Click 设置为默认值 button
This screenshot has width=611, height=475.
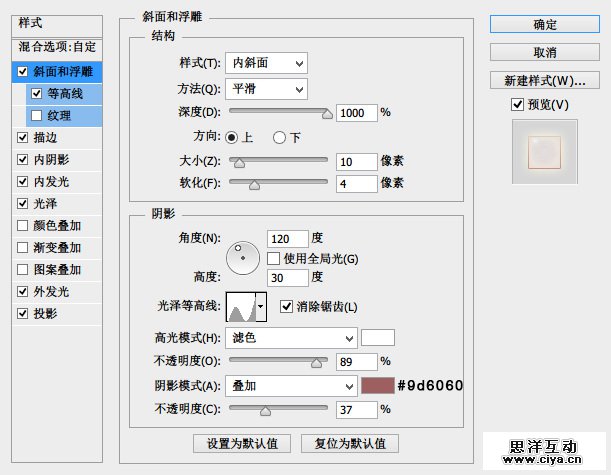(x=242, y=443)
